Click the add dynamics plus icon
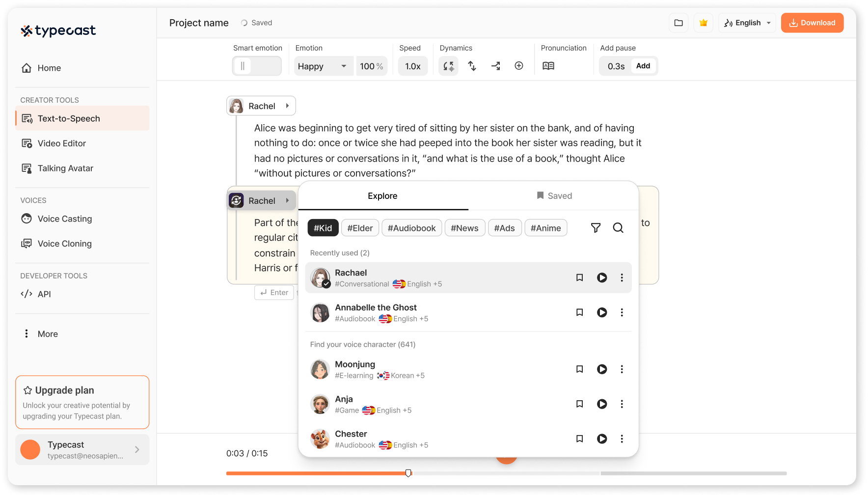 [x=518, y=66]
